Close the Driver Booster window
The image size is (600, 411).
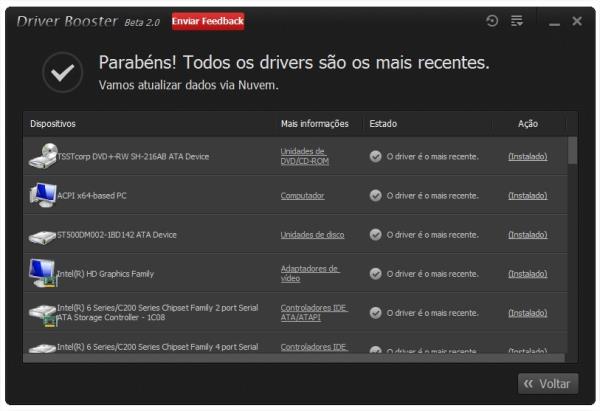pyautogui.click(x=577, y=21)
